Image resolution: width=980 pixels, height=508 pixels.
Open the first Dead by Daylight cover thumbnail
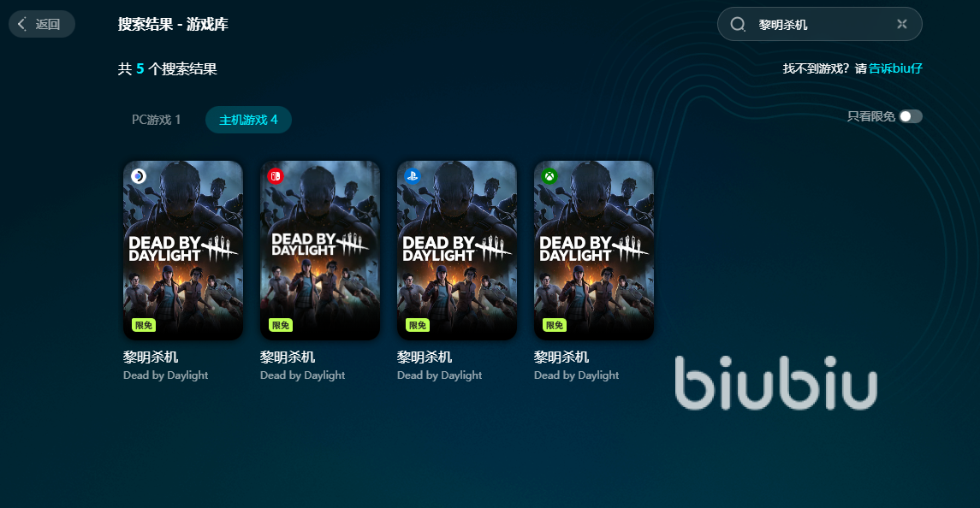point(183,251)
